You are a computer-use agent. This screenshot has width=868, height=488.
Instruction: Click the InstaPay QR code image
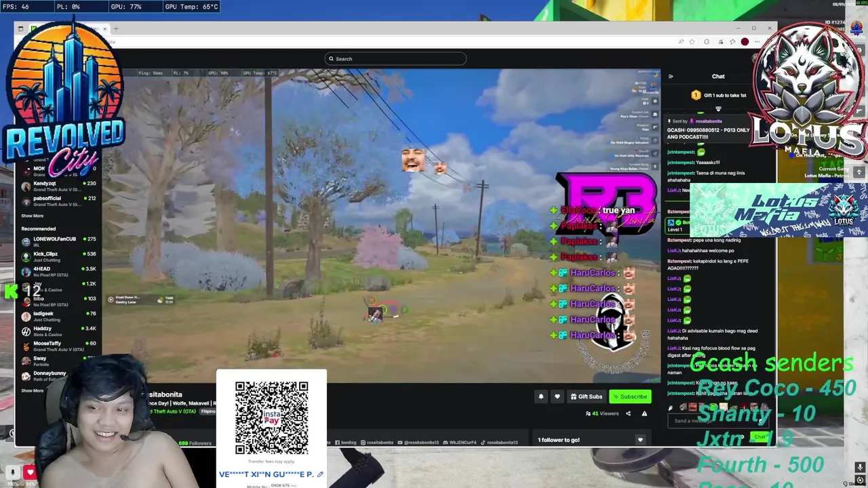271,418
